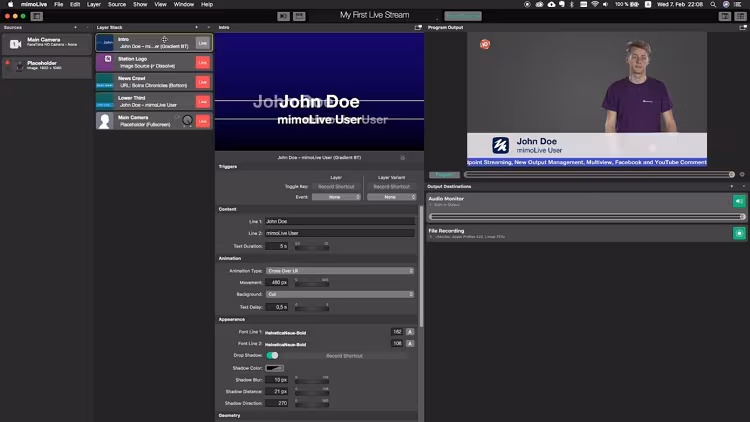Turn off the Drop Shadow switch
This screenshot has width=750, height=422.
272,355
